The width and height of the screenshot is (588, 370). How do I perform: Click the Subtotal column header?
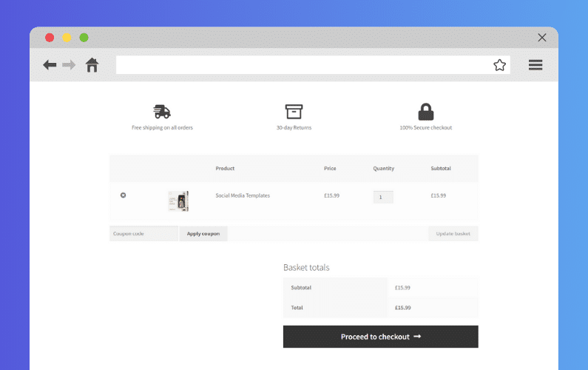pos(441,169)
